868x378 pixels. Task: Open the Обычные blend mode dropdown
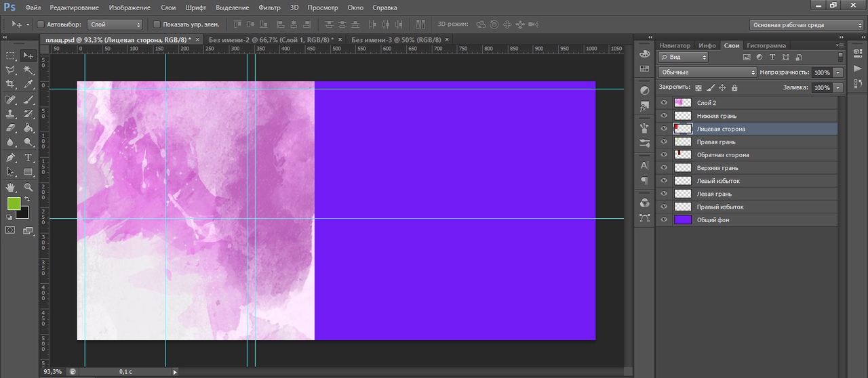click(707, 72)
